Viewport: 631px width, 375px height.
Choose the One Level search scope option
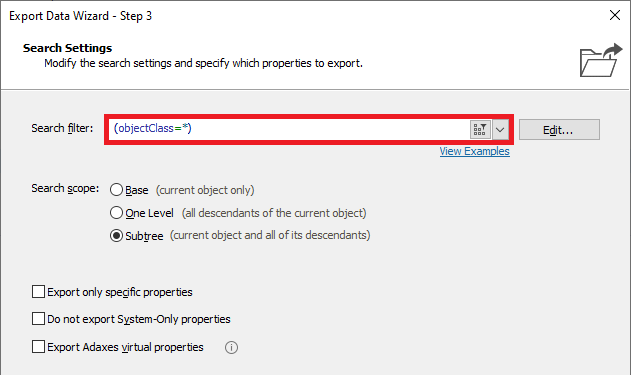[x=116, y=212]
